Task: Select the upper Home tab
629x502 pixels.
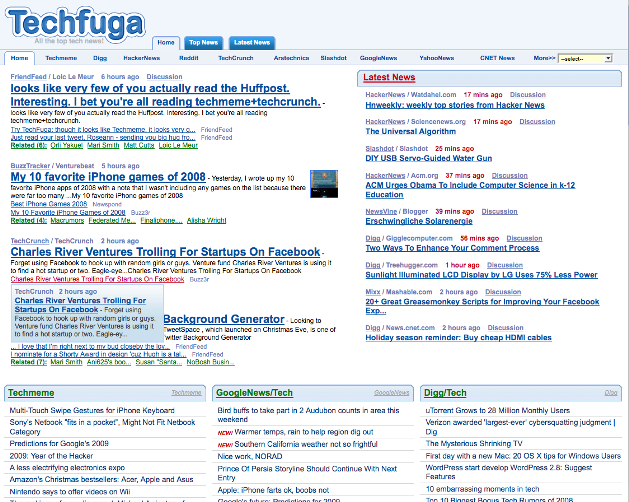Action: coord(166,43)
